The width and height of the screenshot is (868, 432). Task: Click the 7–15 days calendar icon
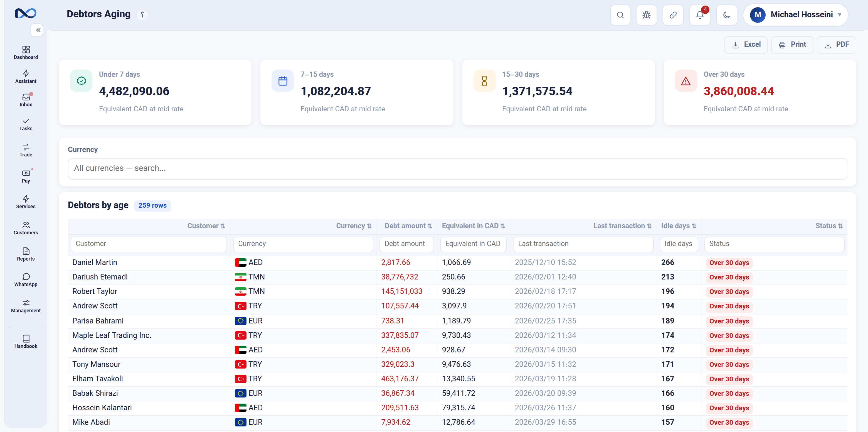pos(283,81)
